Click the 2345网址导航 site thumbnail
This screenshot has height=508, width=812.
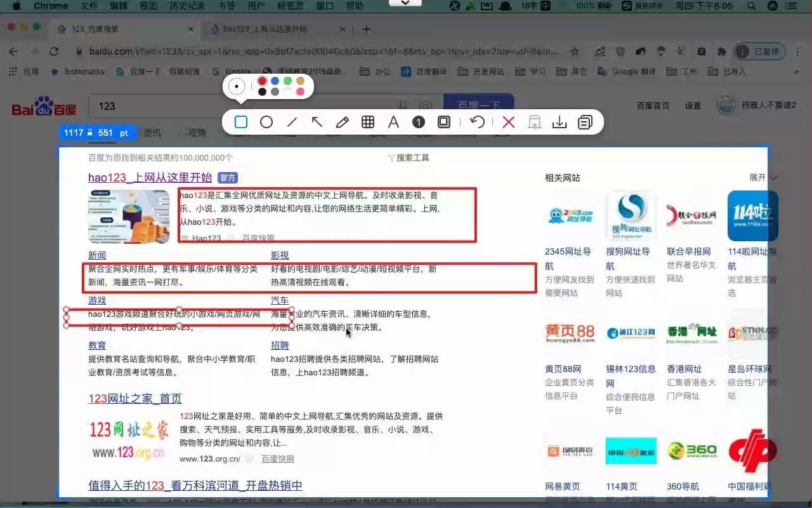pyautogui.click(x=570, y=216)
